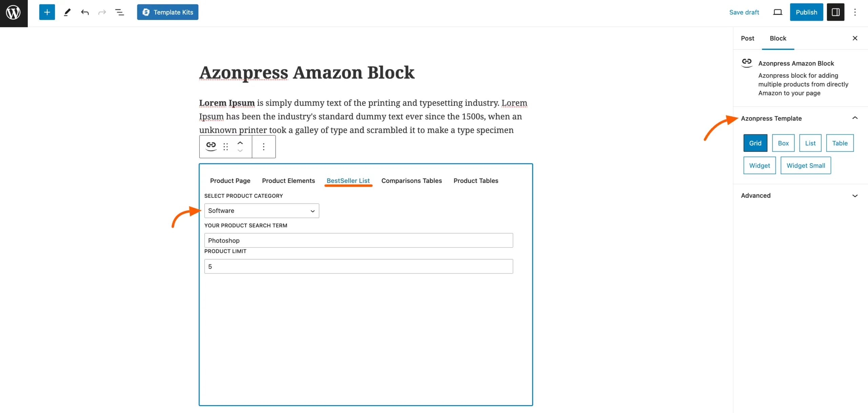The image size is (868, 413).
Task: Click the link icon in the block toolbar
Action: 211,146
